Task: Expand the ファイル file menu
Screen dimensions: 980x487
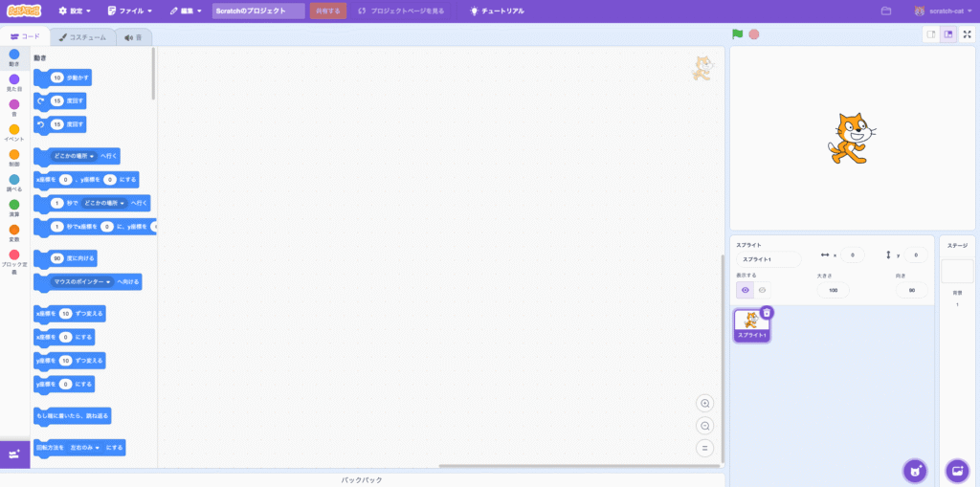Action: [130, 11]
